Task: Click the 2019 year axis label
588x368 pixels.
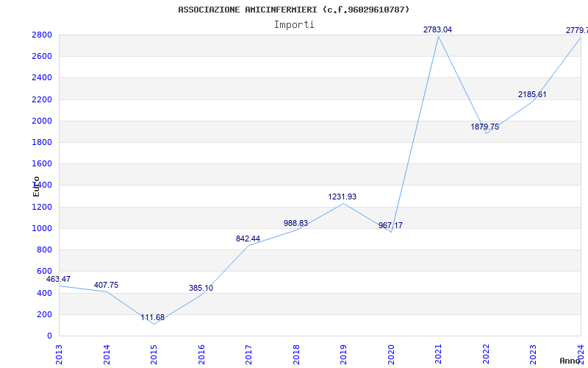Action: tap(343, 355)
